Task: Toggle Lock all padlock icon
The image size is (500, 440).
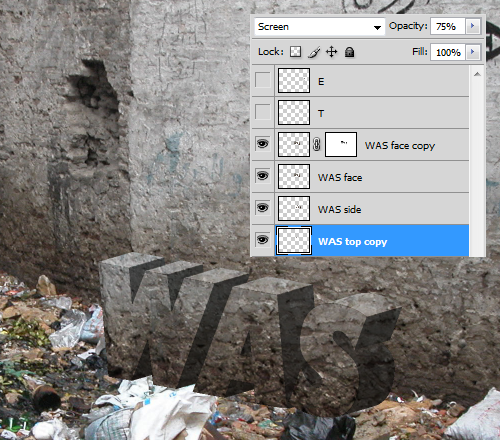Action: [x=349, y=52]
